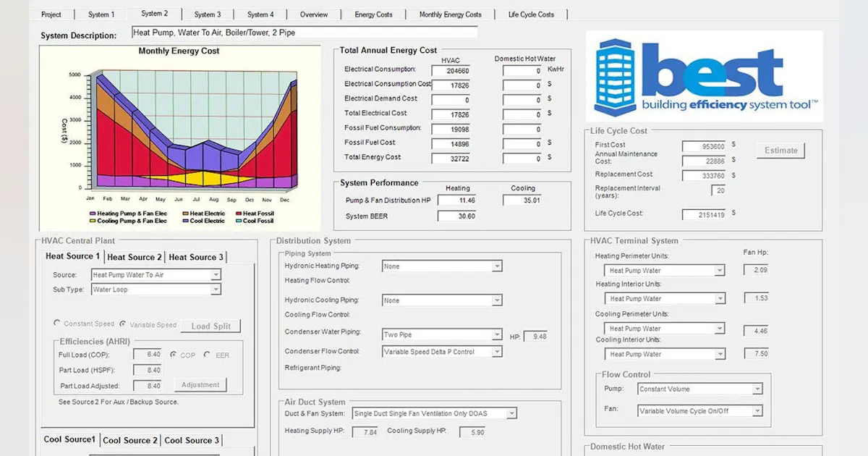Expand Hydronic Cooling Piping dropdown

point(497,300)
